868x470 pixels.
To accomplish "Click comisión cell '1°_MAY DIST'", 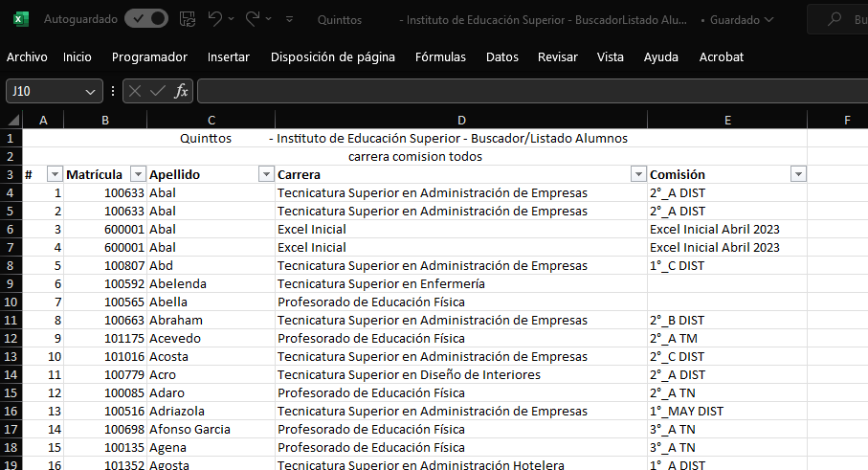I will pos(727,411).
